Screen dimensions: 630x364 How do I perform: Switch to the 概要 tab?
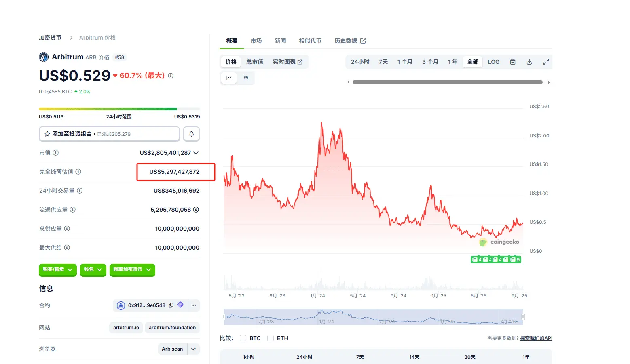pyautogui.click(x=232, y=41)
